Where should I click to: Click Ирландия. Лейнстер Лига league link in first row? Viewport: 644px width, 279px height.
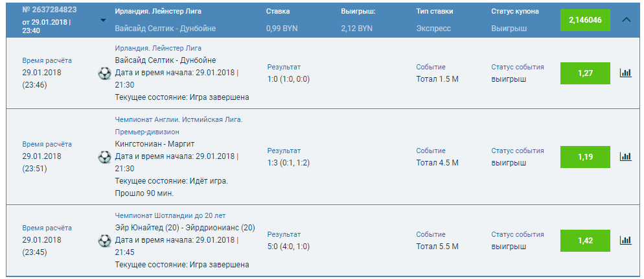158,48
